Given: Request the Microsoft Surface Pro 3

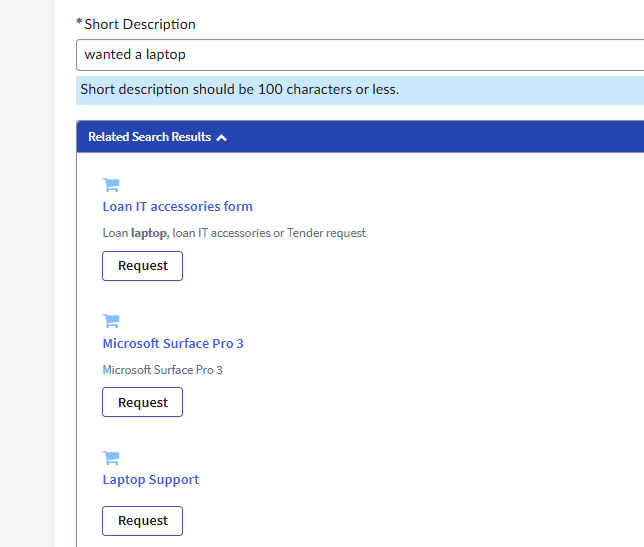Looking at the screenshot, I should (143, 402).
